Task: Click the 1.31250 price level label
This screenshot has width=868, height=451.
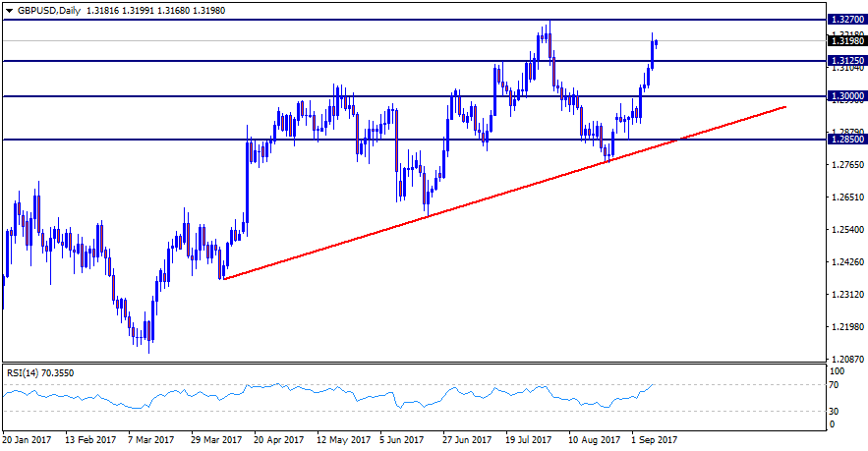Action: [845, 61]
